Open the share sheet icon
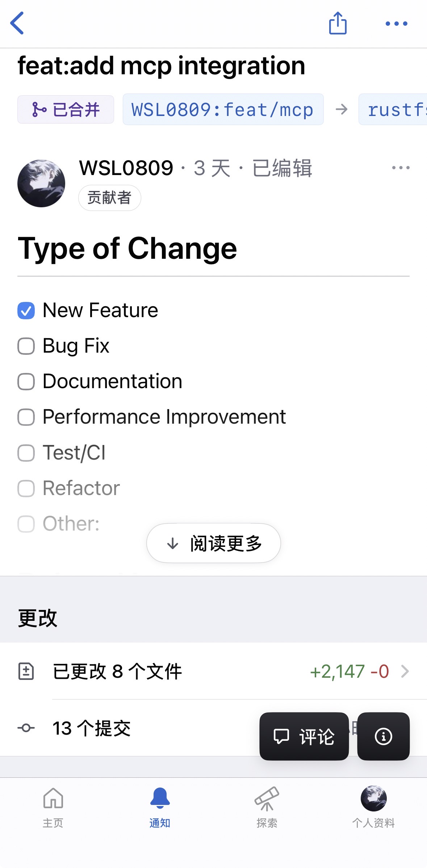 click(338, 23)
